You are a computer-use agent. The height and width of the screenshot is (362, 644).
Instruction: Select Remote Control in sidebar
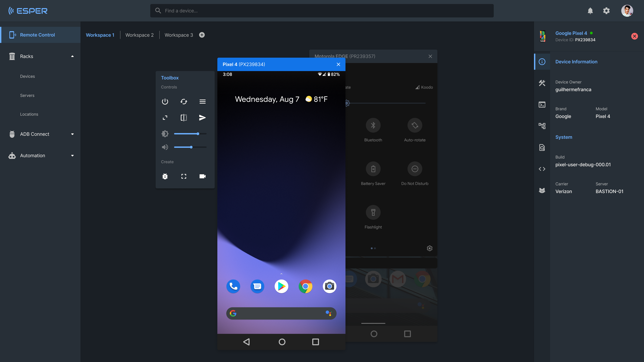pos(40,35)
